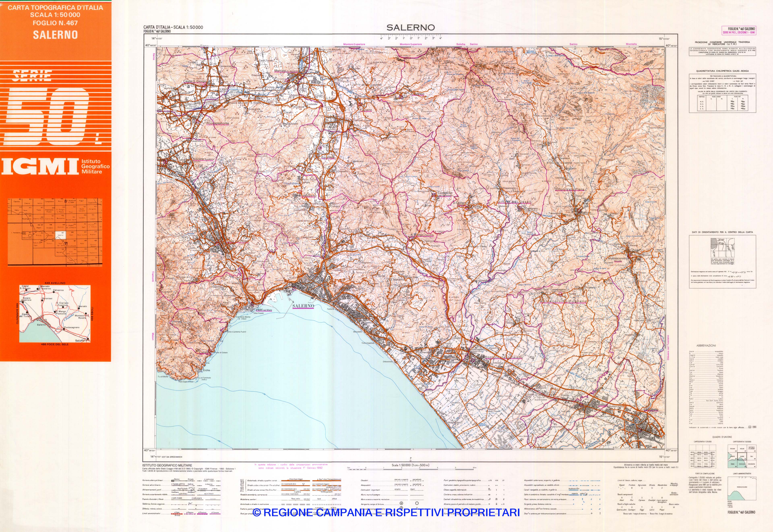Click the 'Montecorvino Pugliano' label
Image resolution: width=773 pixels, height=532 pixels.
tap(563, 301)
